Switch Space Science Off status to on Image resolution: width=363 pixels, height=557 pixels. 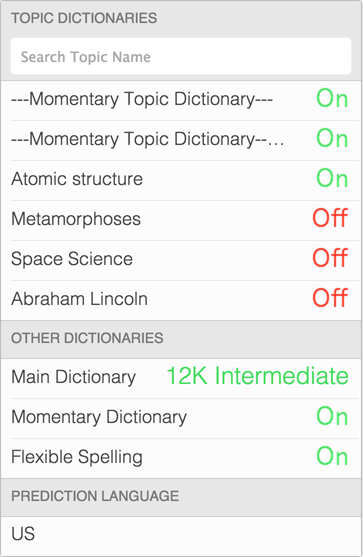click(330, 258)
